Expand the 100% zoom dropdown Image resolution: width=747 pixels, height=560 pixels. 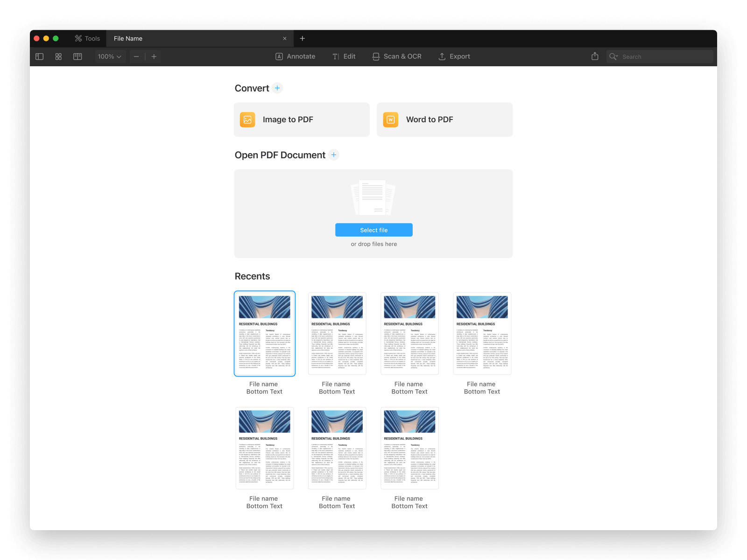110,56
